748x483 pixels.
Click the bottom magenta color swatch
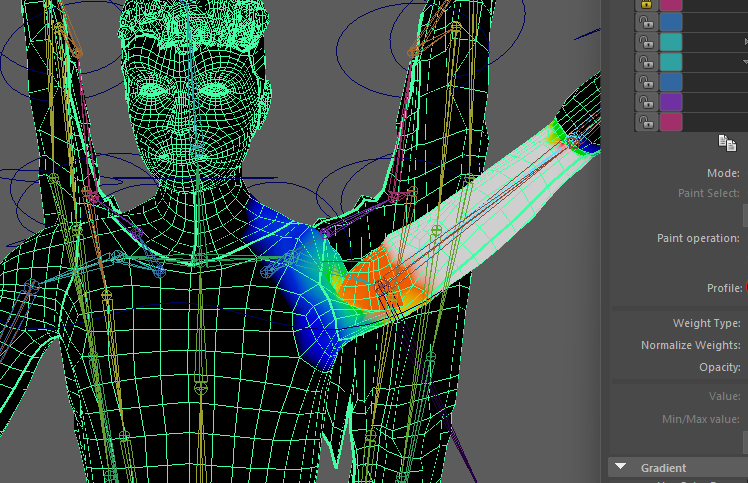pos(671,122)
